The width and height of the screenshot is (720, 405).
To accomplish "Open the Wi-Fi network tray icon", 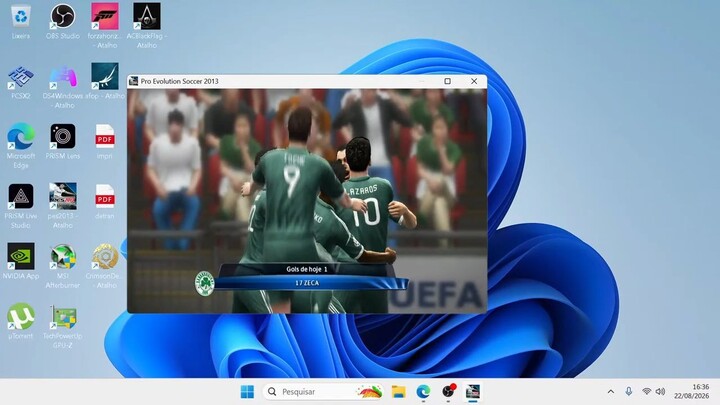I will coord(647,392).
